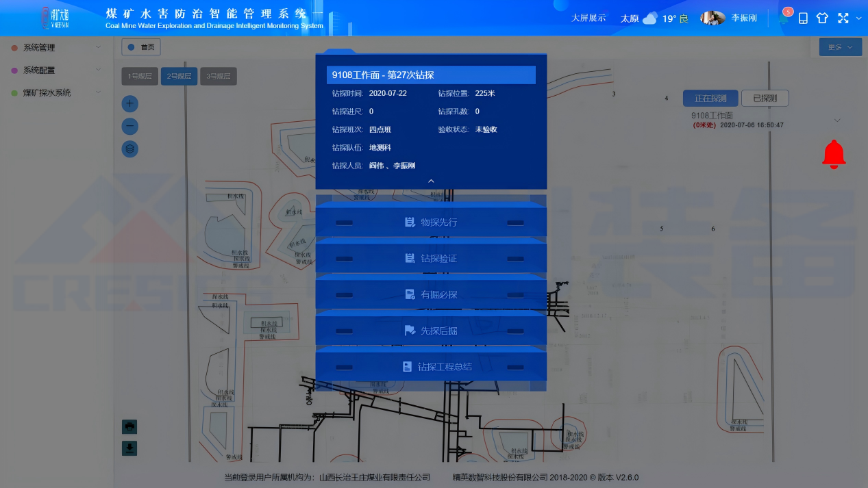Toggle fullscreen mode with the expand icon
Screen dimensions: 868x488
843,18
